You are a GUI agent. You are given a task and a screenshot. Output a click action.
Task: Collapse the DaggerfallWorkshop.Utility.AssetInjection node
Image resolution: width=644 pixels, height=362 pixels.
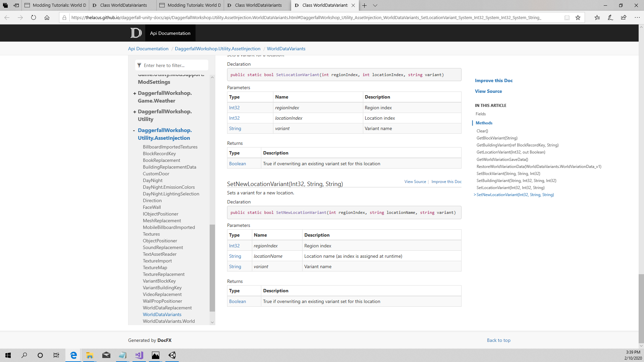tap(134, 130)
